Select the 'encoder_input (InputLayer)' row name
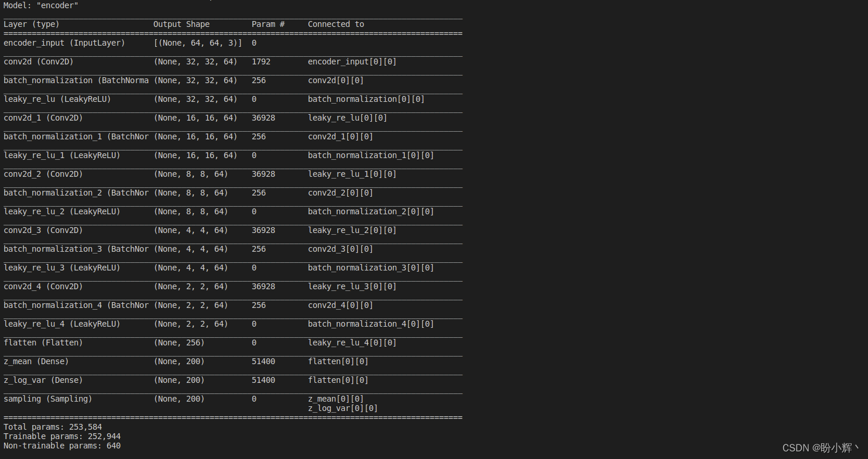The height and width of the screenshot is (459, 868). tap(64, 43)
